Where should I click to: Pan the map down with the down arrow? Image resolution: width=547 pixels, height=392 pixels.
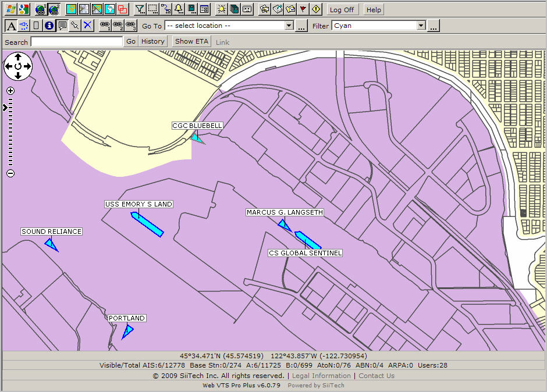[18, 76]
